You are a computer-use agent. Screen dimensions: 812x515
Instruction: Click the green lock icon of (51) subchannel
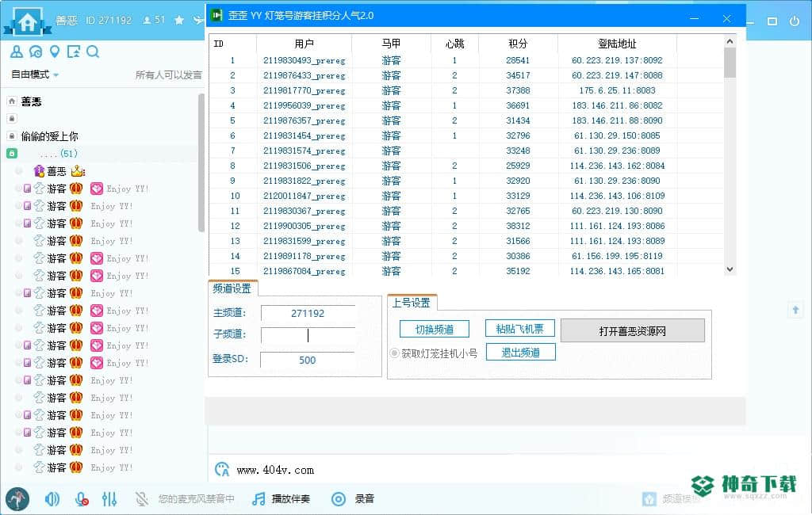[x=12, y=153]
